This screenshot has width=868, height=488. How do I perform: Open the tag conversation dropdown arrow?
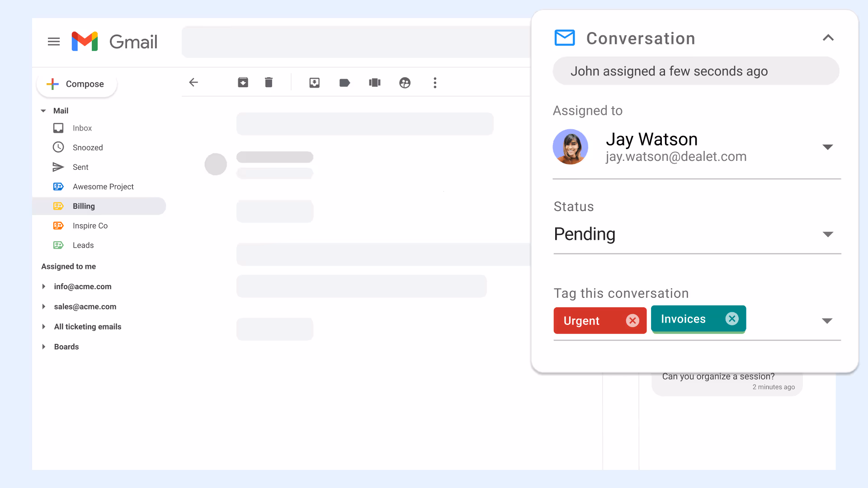tap(827, 321)
